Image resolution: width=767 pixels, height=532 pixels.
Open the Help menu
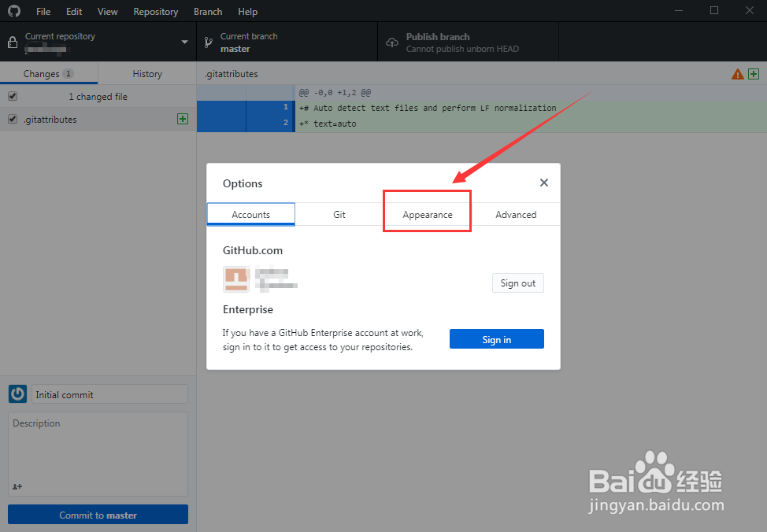[x=247, y=11]
